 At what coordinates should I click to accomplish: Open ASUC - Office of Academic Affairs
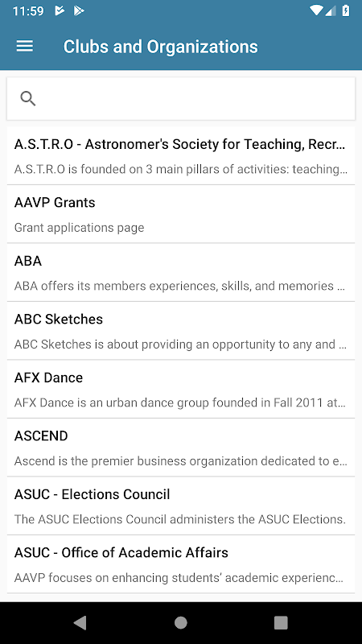click(x=181, y=564)
